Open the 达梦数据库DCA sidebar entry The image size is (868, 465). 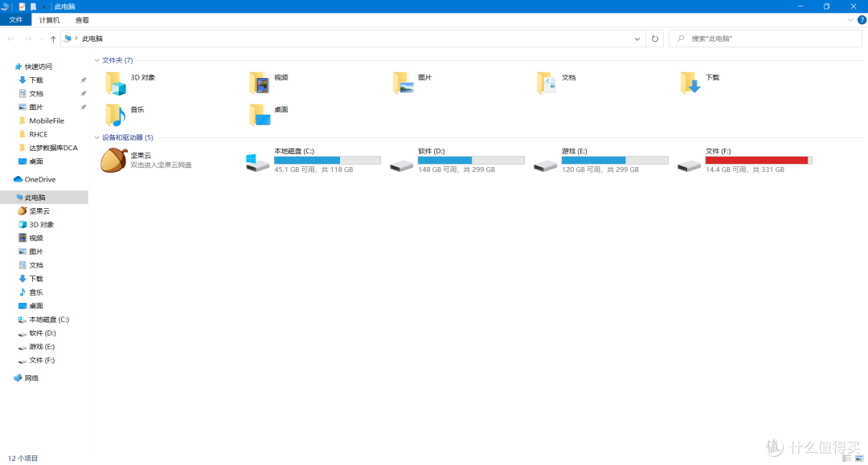[x=52, y=147]
